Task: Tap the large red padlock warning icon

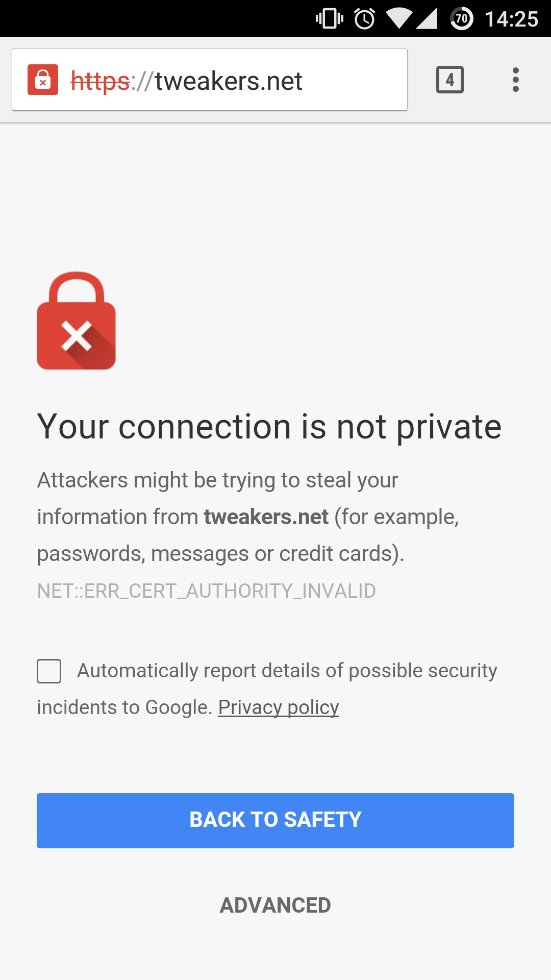Action: tap(77, 321)
